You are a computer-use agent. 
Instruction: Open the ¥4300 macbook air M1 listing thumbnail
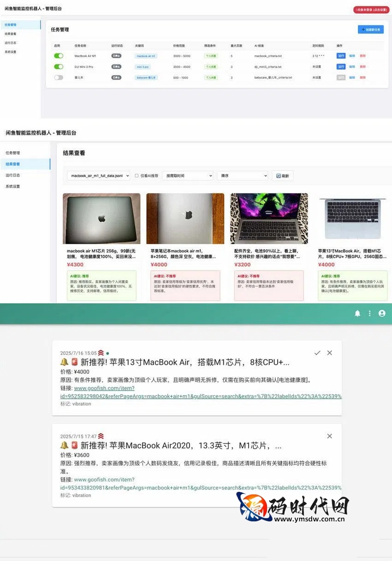101,218
